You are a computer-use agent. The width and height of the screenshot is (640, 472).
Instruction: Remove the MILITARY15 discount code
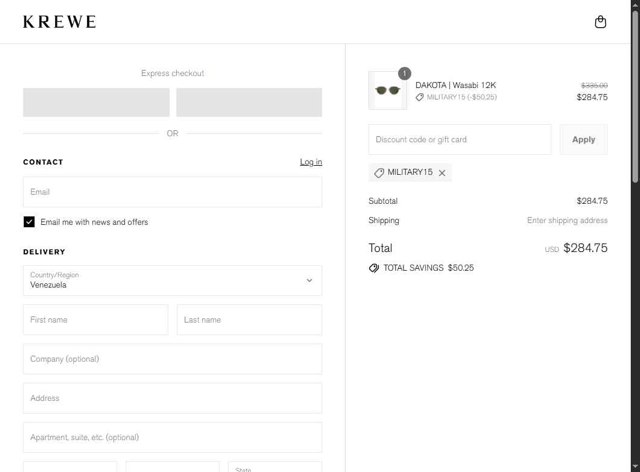(442, 173)
